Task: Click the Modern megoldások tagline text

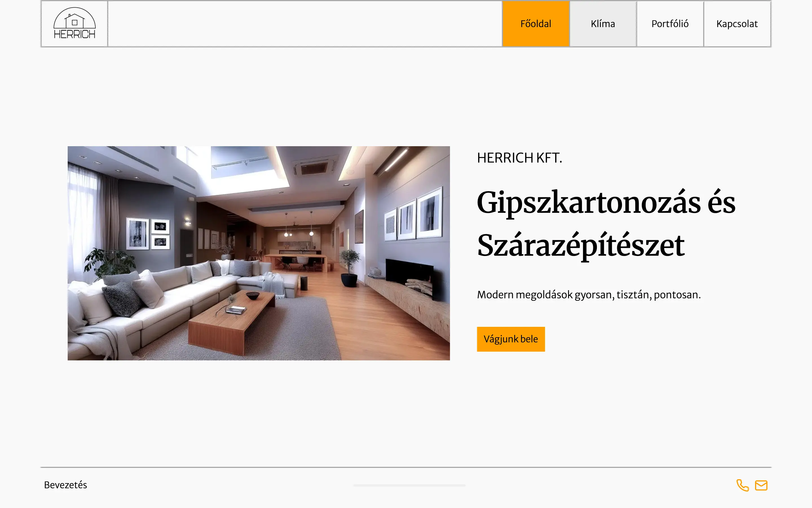Action: click(589, 295)
